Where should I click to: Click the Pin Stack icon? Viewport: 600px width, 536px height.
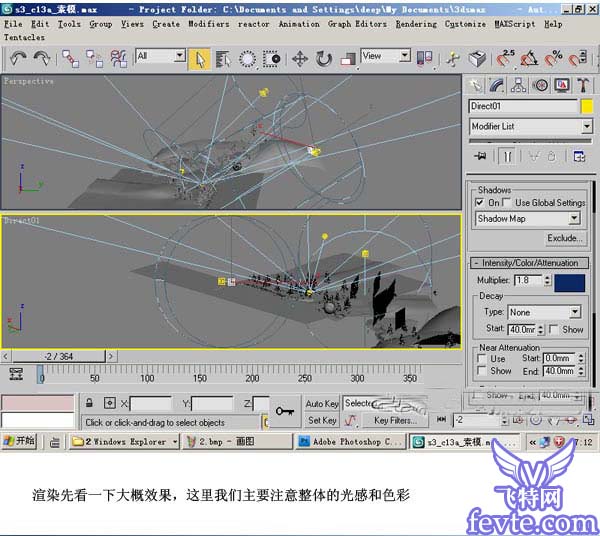pyautogui.click(x=480, y=156)
